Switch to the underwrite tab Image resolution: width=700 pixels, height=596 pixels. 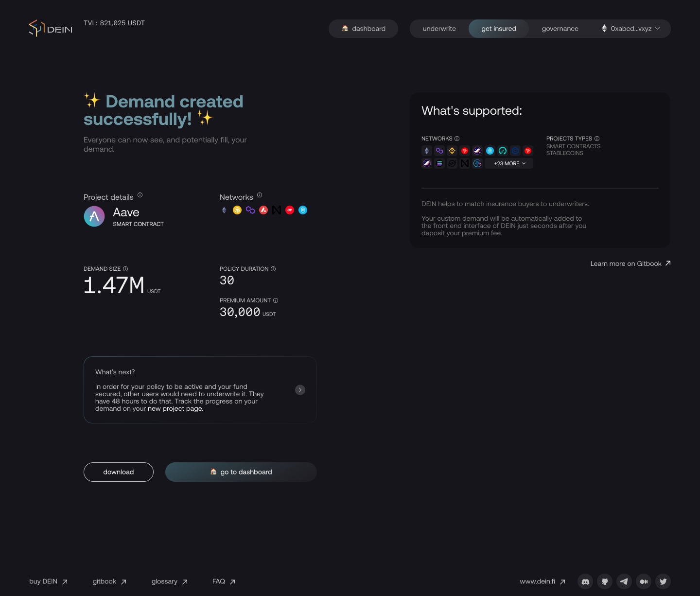[x=438, y=29]
